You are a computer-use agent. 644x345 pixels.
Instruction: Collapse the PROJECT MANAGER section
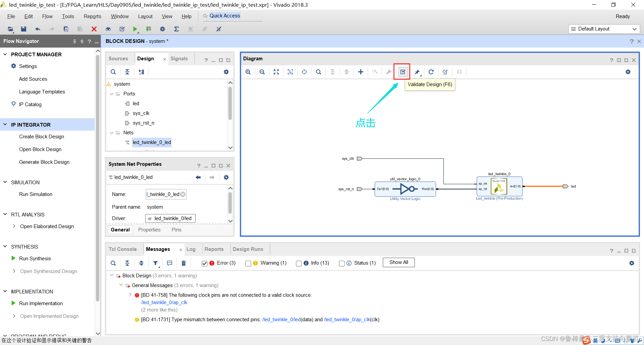(5, 54)
